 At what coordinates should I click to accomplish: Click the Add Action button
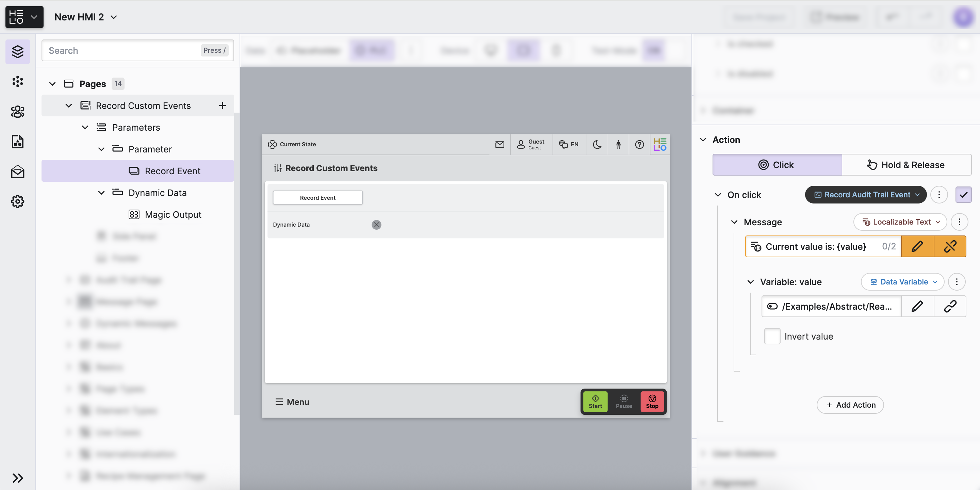pos(850,405)
